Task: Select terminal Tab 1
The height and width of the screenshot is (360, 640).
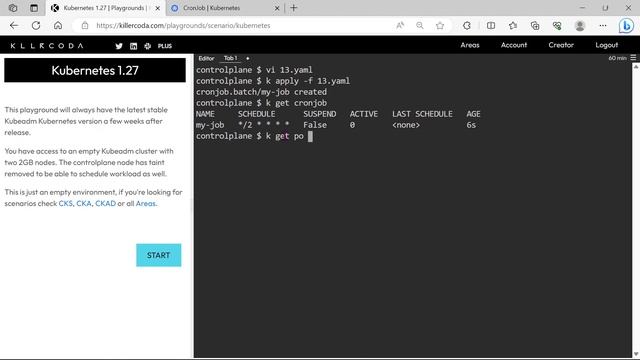Action: point(230,58)
